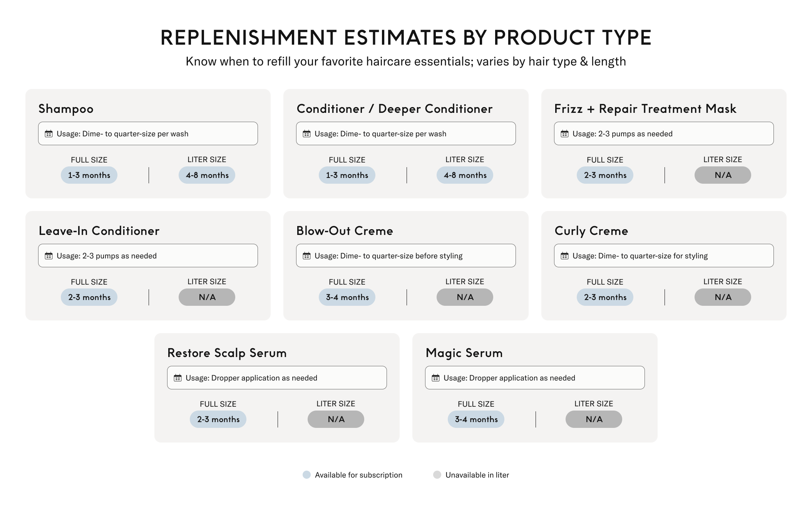
Task: Click the 'Magic Serum' card title
Action: pos(464,353)
